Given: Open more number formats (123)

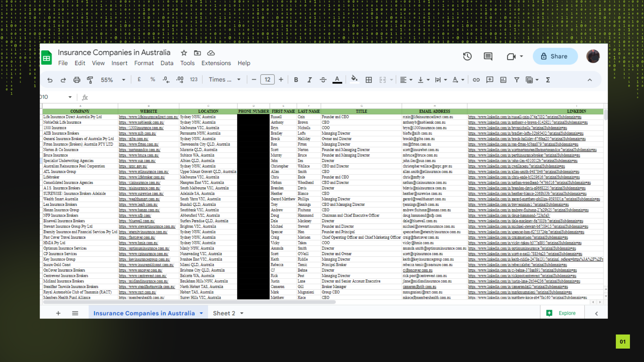Looking at the screenshot, I should click(x=194, y=79).
